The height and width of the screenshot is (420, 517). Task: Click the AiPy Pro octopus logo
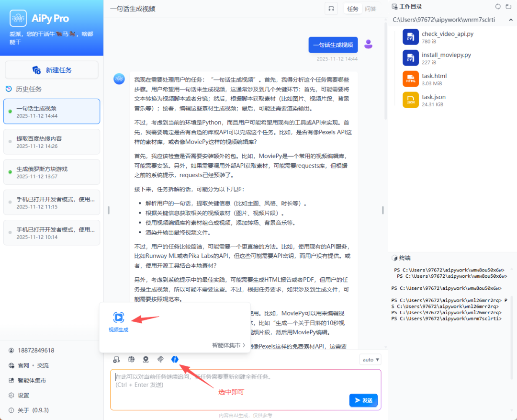[18, 18]
